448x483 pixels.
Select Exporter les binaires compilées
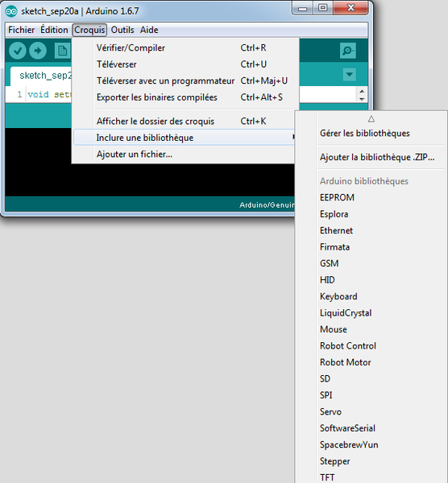point(185,97)
